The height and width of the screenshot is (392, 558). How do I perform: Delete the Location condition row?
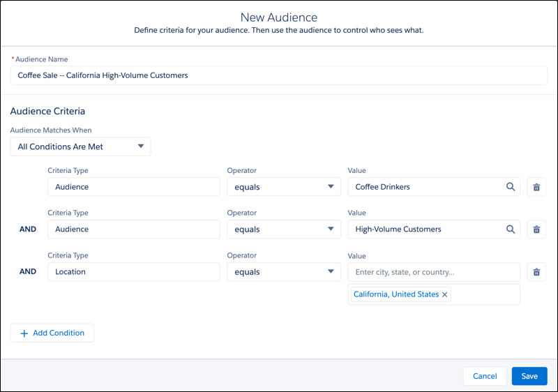536,272
